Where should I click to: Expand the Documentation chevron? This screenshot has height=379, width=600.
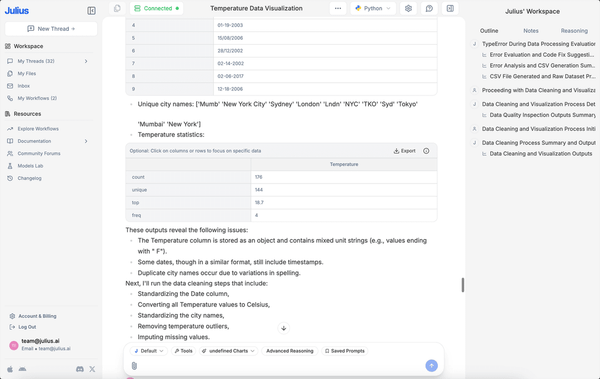(x=86, y=141)
